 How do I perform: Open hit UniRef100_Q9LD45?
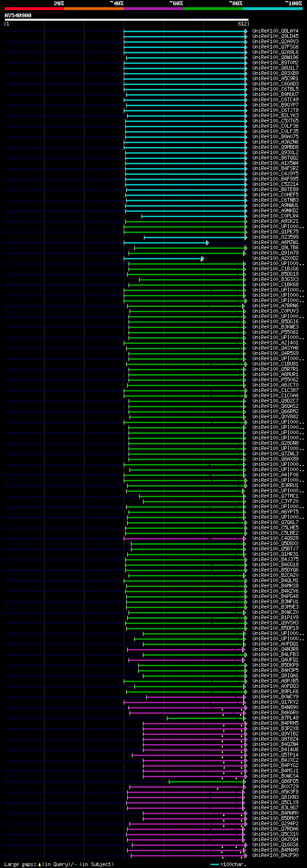275,37
